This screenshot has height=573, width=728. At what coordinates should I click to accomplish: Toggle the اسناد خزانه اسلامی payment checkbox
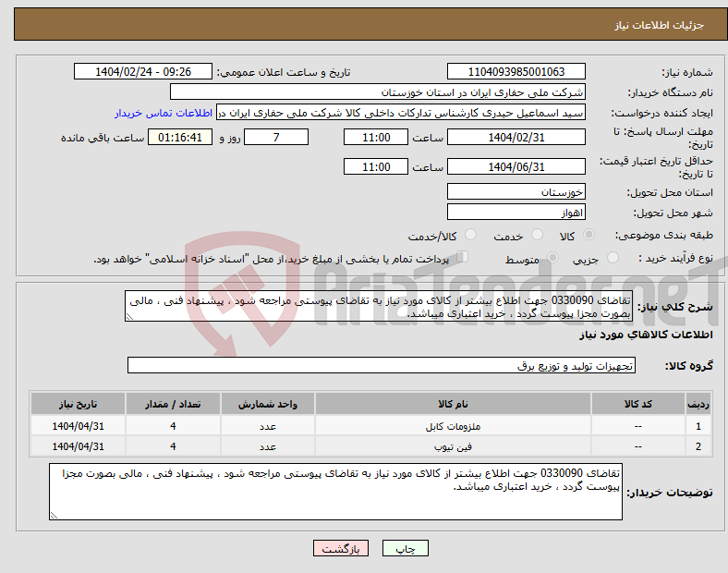(463, 257)
